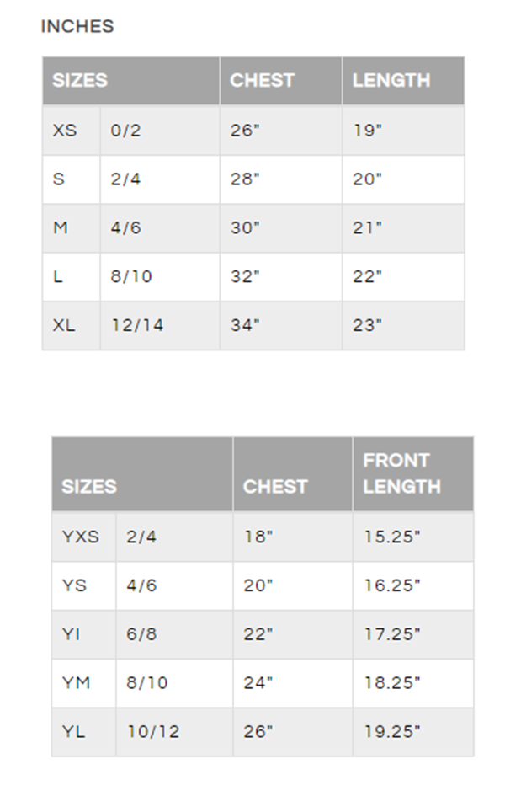Select the SIZES header in the first table
Image resolution: width=521 pixels, height=812 pixels.
(80, 80)
